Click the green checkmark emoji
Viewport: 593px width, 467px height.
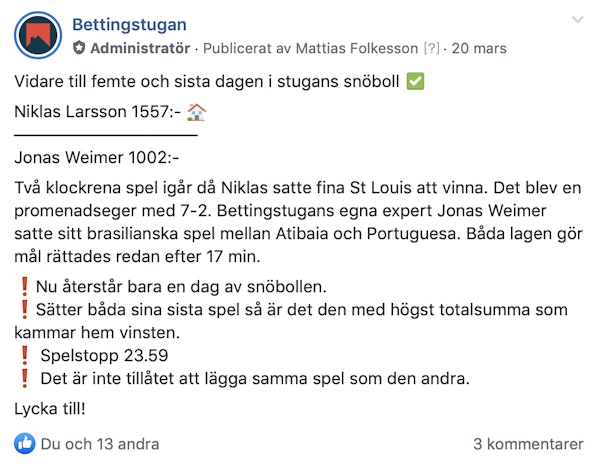(x=415, y=81)
